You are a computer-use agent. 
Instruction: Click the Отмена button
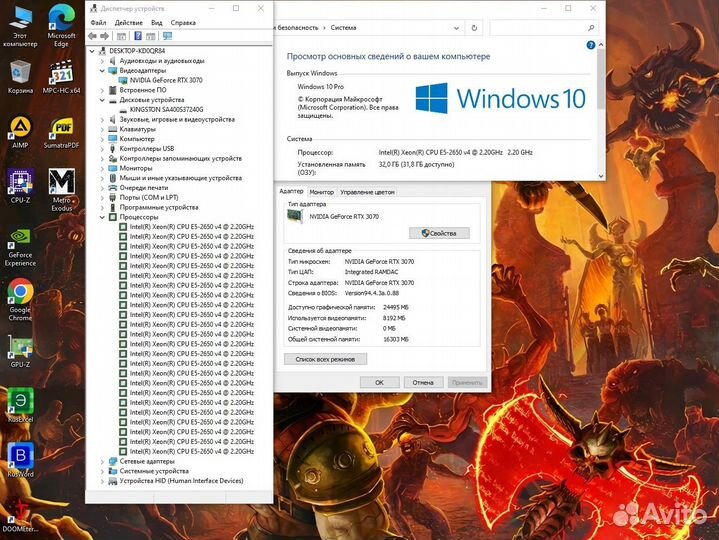point(423,382)
